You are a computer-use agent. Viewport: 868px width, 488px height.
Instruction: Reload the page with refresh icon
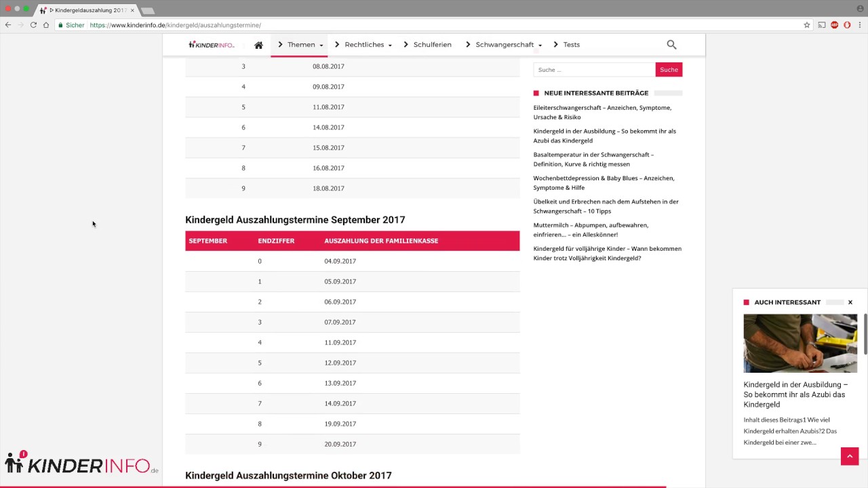(33, 25)
